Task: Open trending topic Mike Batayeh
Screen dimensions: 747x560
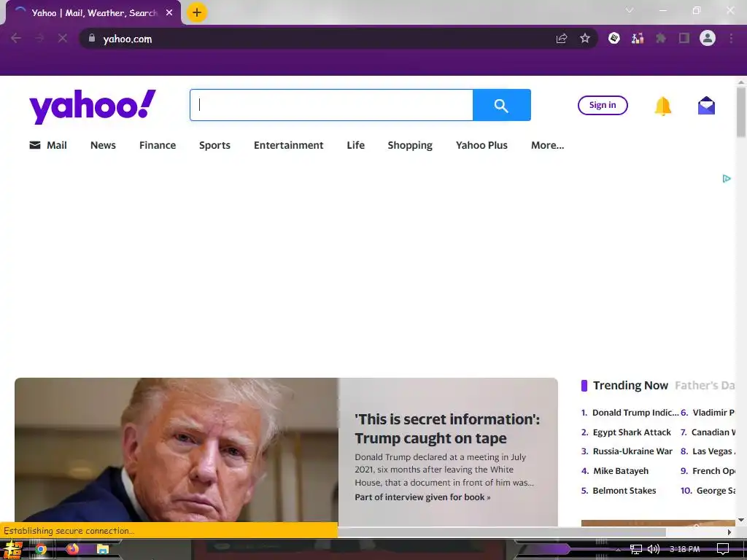Action: pos(621,471)
